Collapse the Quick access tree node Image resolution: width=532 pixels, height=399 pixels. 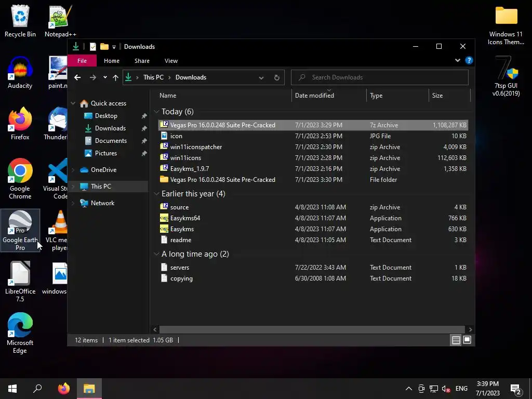pyautogui.click(x=73, y=103)
